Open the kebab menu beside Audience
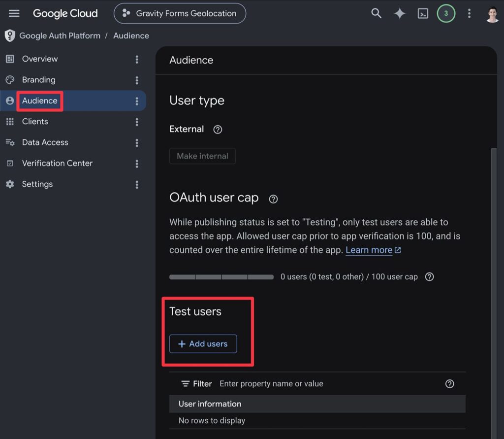Image resolution: width=504 pixels, height=439 pixels. [x=137, y=101]
